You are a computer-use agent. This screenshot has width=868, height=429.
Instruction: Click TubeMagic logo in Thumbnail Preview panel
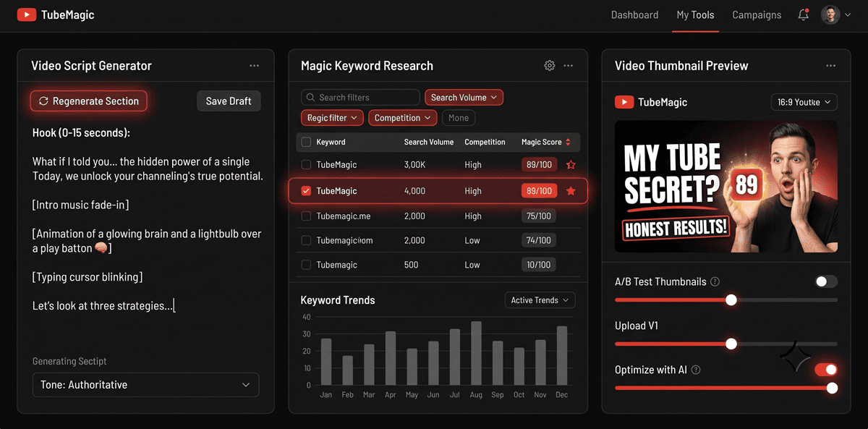pos(651,102)
